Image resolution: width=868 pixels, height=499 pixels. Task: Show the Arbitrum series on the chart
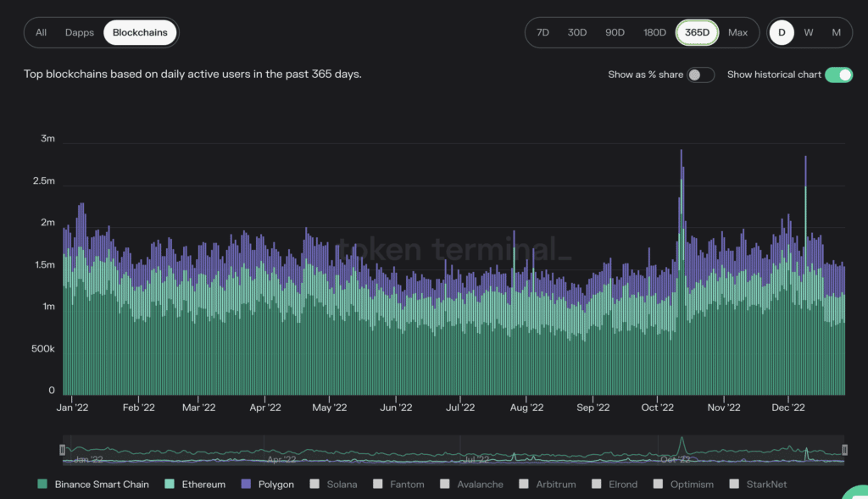coord(526,484)
